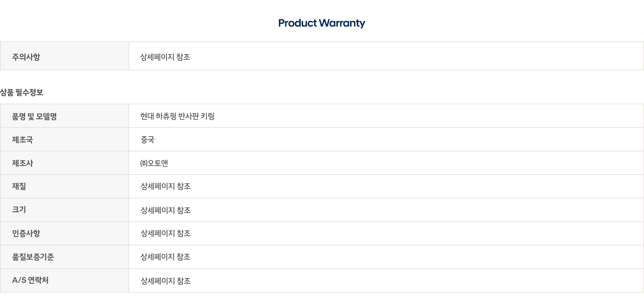Click the Product Warranty heading
Image resolution: width=644 pixels, height=300 pixels.
(322, 23)
